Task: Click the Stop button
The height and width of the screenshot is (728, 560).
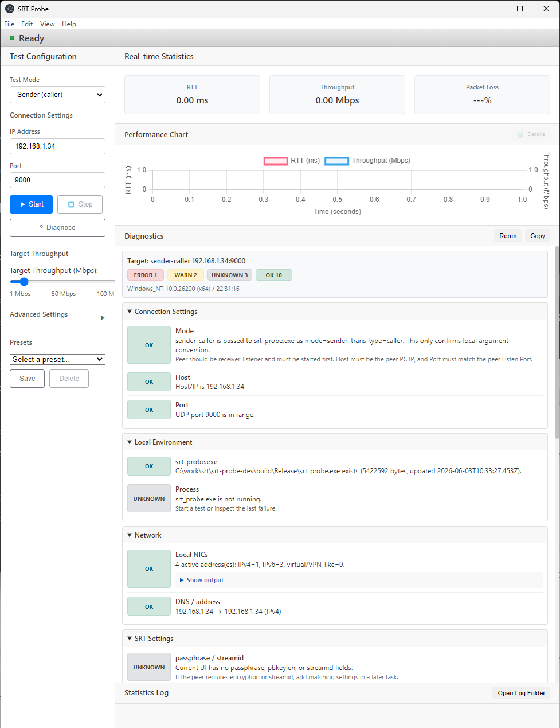Action: 80,204
